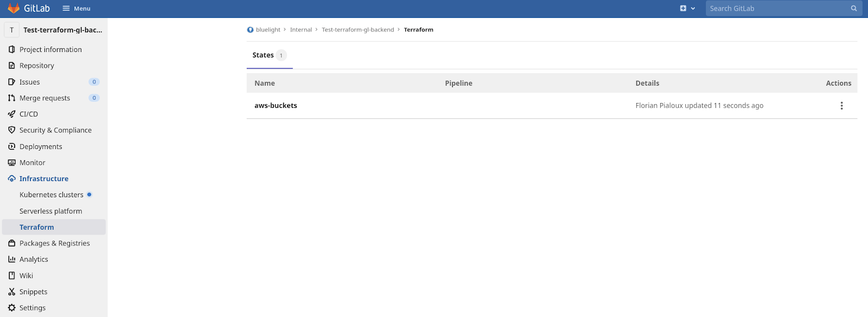Open actions menu for aws-buckets
This screenshot has width=868, height=317.
tap(841, 106)
